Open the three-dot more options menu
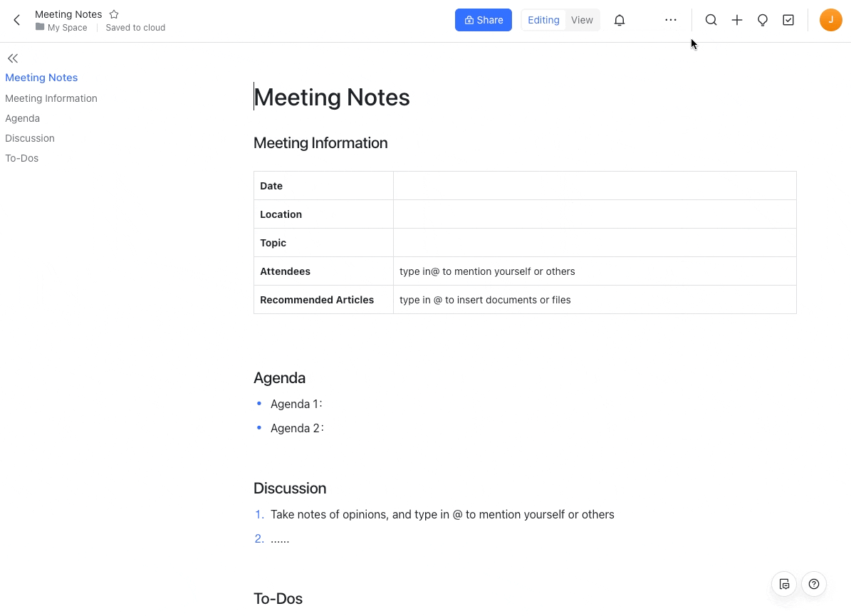 [671, 20]
